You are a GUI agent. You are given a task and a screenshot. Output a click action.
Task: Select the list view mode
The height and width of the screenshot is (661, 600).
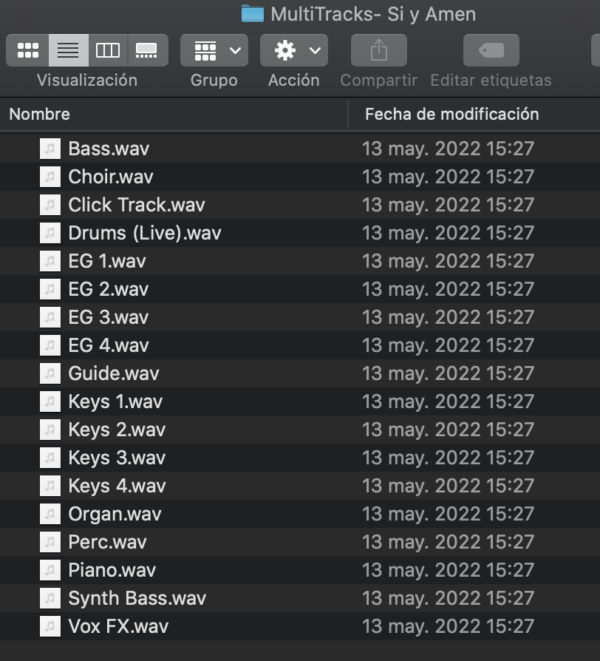pyautogui.click(x=68, y=51)
